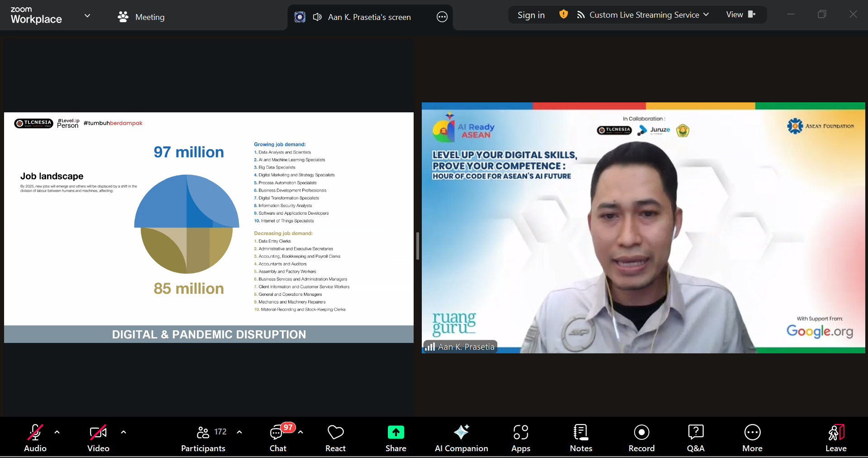Expand audio settings arrow beside Audio
The width and height of the screenshot is (868, 458).
(57, 432)
